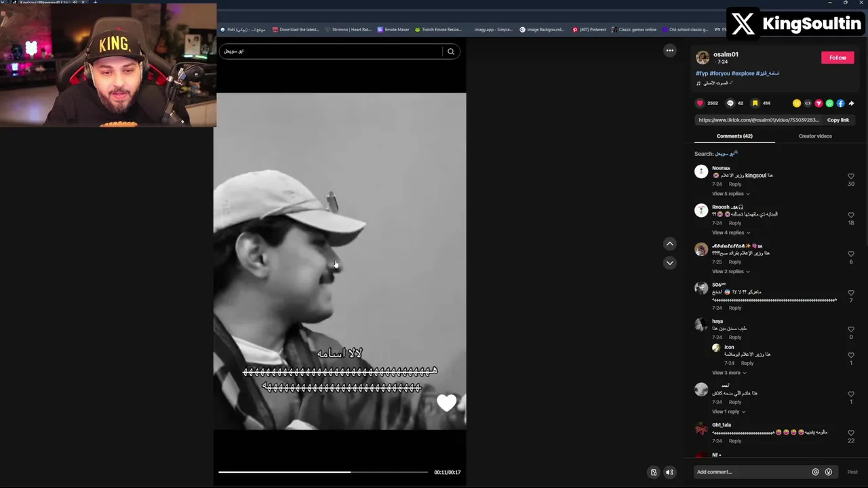Expand View 1 reply

728,411
